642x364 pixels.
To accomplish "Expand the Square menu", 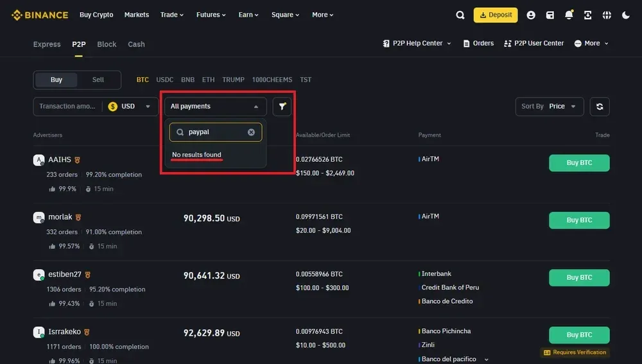I will (x=286, y=15).
